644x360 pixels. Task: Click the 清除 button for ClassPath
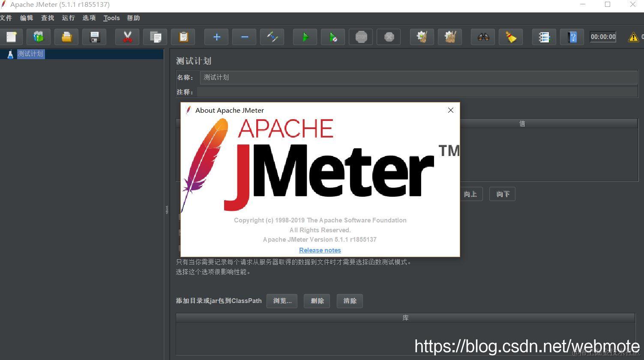350,301
